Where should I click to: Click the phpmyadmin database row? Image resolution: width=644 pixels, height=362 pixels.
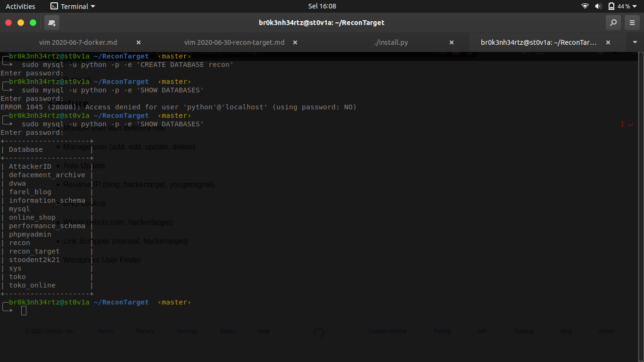pos(47,234)
